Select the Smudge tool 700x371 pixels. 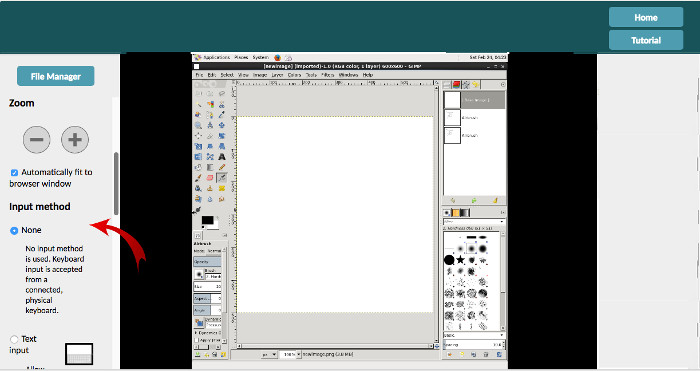[221, 199]
